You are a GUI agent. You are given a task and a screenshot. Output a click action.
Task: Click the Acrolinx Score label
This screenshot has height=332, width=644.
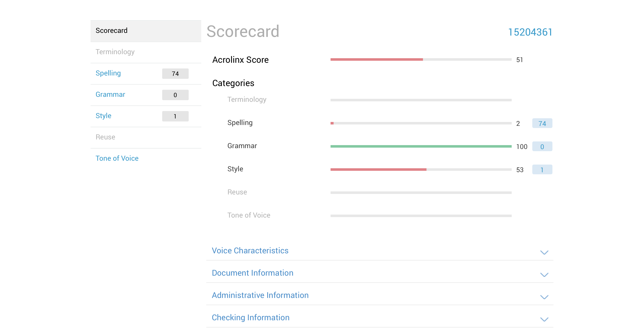click(x=240, y=60)
